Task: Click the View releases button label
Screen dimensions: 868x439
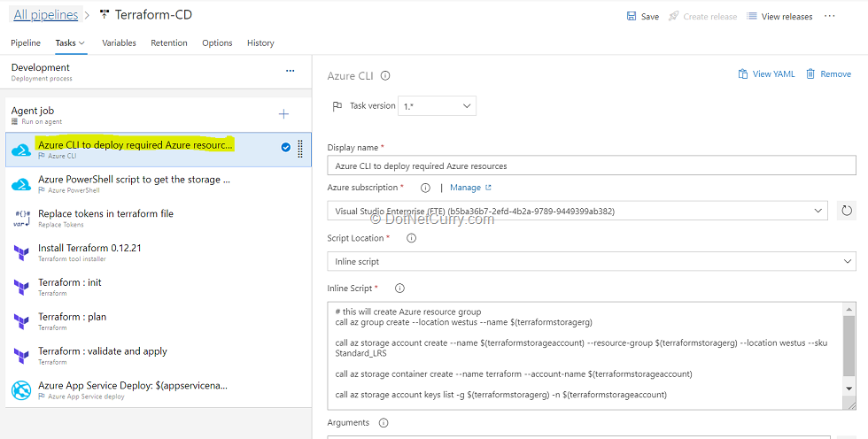Action: [787, 17]
